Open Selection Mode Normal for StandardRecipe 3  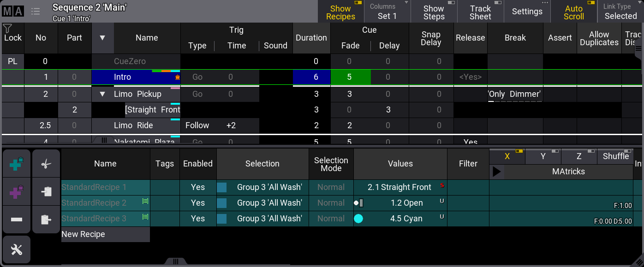(331, 219)
